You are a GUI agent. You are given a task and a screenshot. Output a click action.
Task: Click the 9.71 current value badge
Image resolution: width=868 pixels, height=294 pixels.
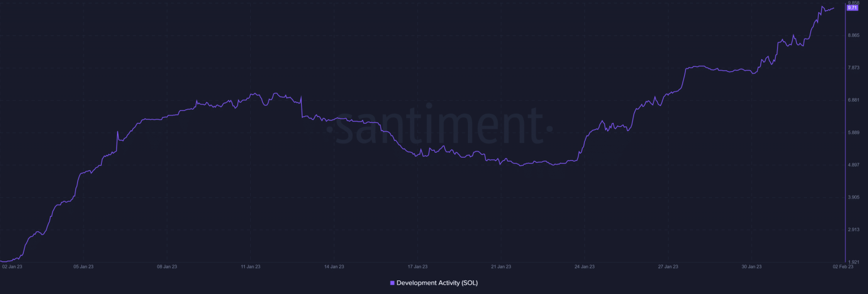tap(852, 8)
